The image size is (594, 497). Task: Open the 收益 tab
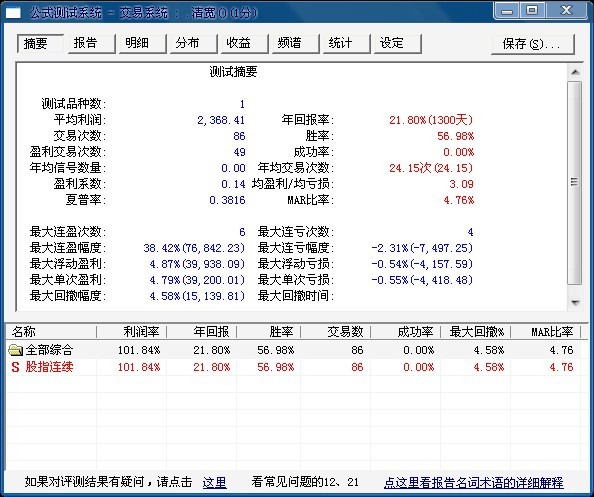pos(244,44)
